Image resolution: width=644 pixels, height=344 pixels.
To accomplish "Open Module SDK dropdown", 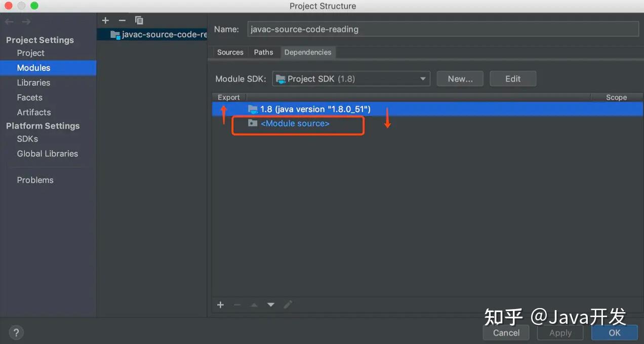I will [x=351, y=79].
